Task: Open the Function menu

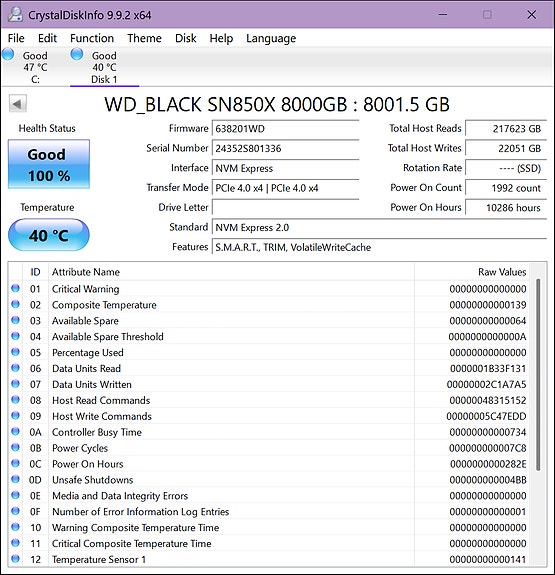Action: tap(92, 38)
